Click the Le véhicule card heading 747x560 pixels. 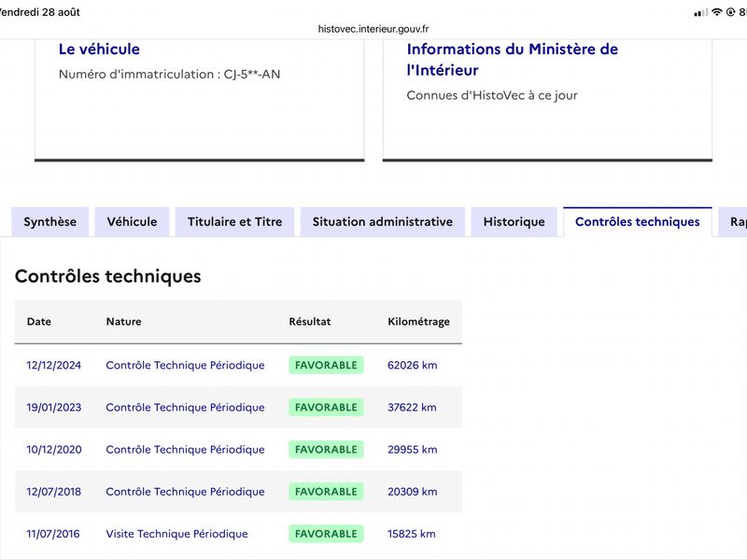coord(99,49)
